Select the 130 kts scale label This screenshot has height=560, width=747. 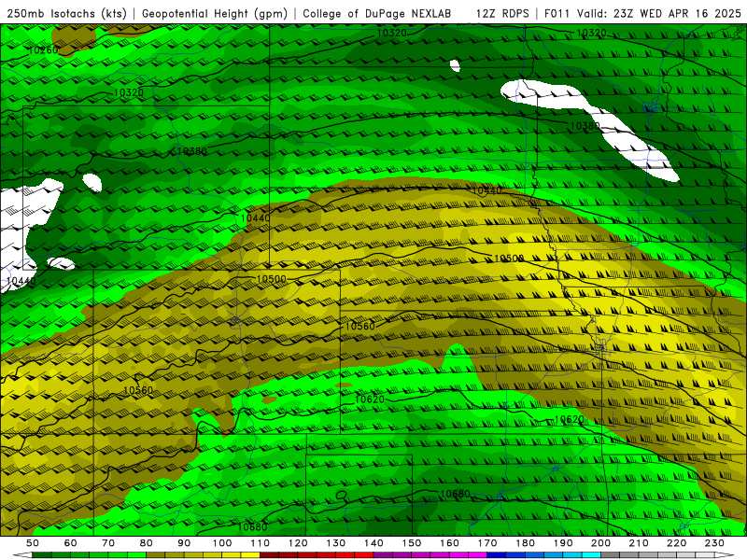(336, 543)
